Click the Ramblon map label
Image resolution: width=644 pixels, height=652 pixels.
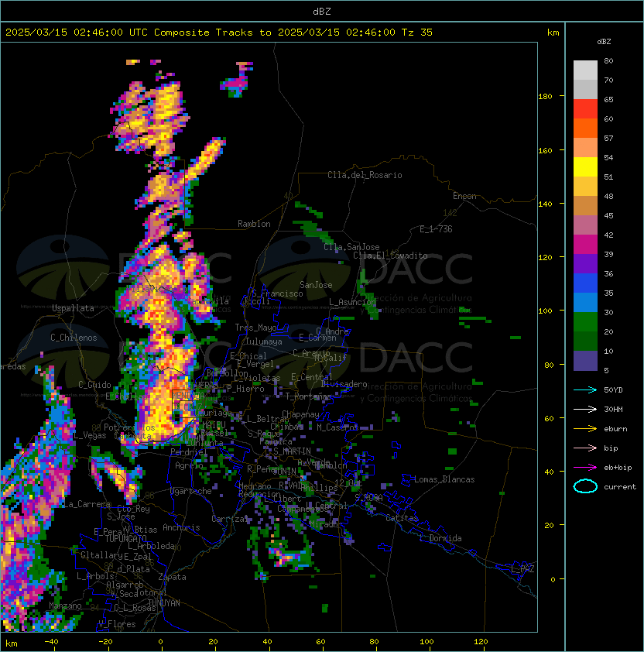pos(254,224)
